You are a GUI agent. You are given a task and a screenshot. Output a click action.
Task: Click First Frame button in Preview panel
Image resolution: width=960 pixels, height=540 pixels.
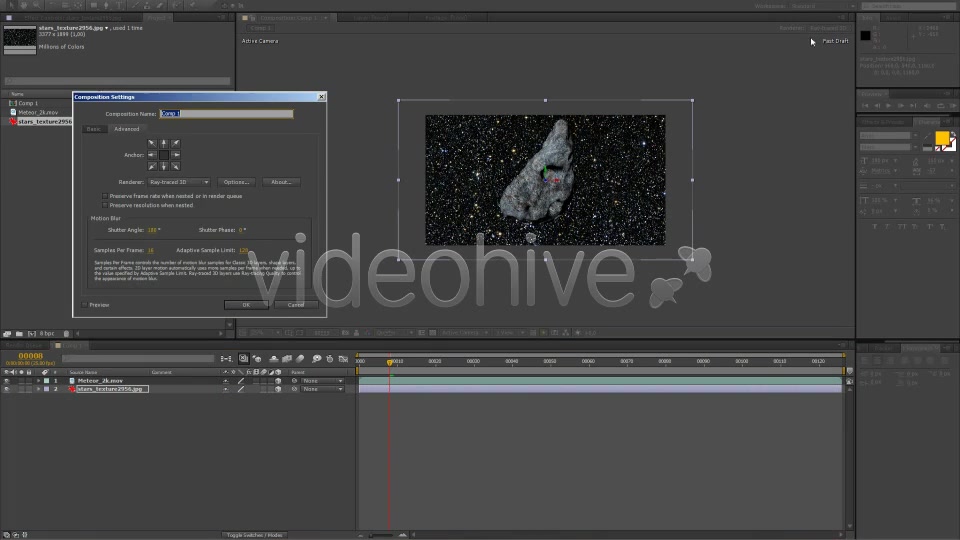tap(865, 106)
